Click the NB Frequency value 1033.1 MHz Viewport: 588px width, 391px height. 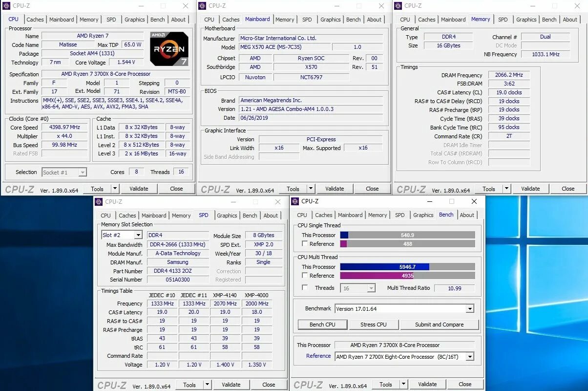546,54
